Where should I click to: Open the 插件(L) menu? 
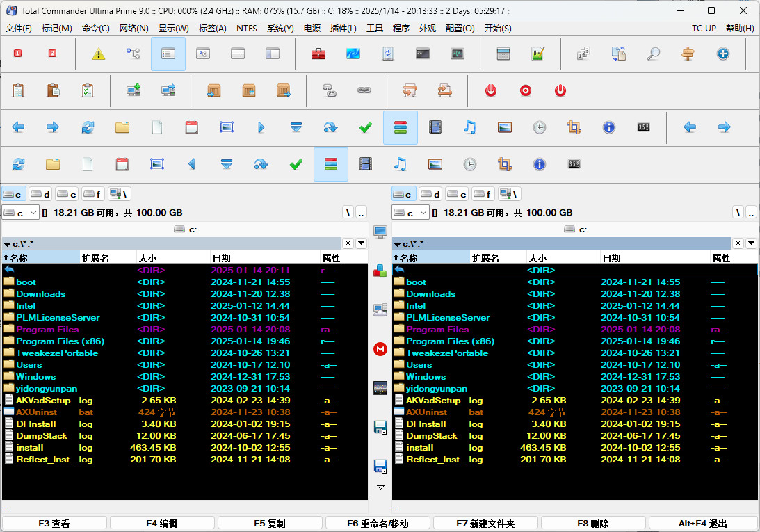(343, 28)
